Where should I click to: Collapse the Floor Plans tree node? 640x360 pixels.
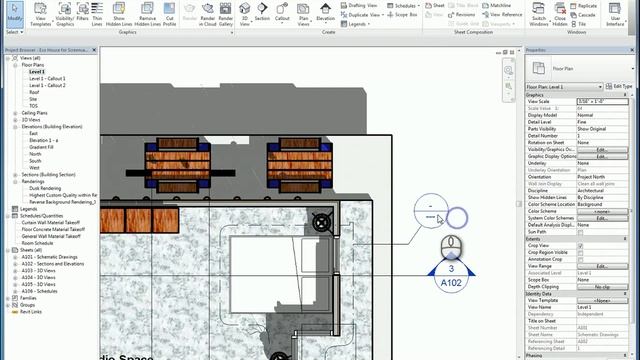15,65
